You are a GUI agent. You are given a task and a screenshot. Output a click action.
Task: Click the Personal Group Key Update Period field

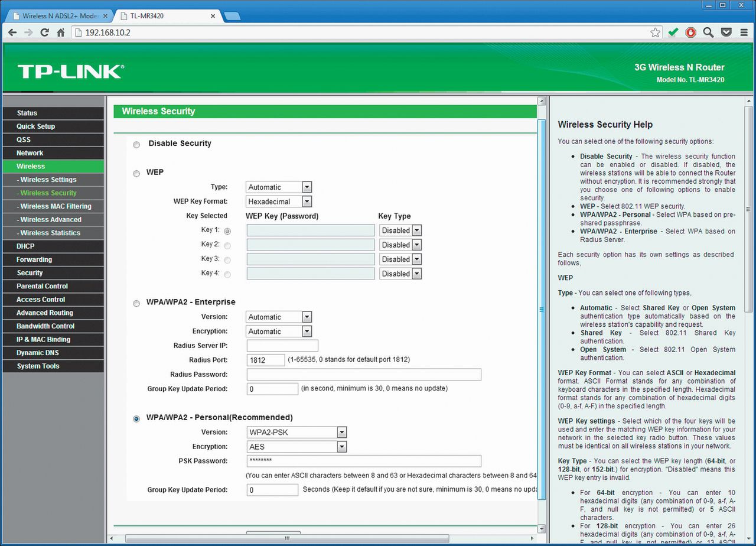(x=272, y=490)
